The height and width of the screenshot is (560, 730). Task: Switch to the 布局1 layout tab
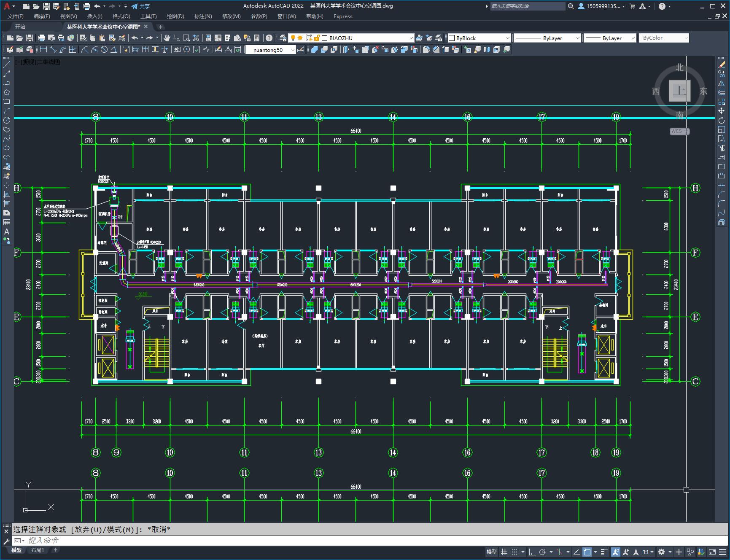pyautogui.click(x=38, y=550)
